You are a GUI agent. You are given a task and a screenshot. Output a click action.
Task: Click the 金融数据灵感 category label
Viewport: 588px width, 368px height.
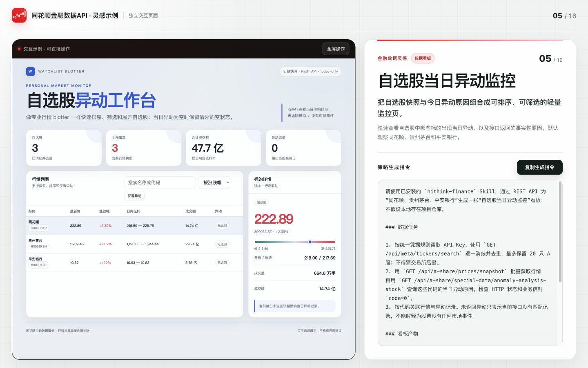tap(392, 58)
